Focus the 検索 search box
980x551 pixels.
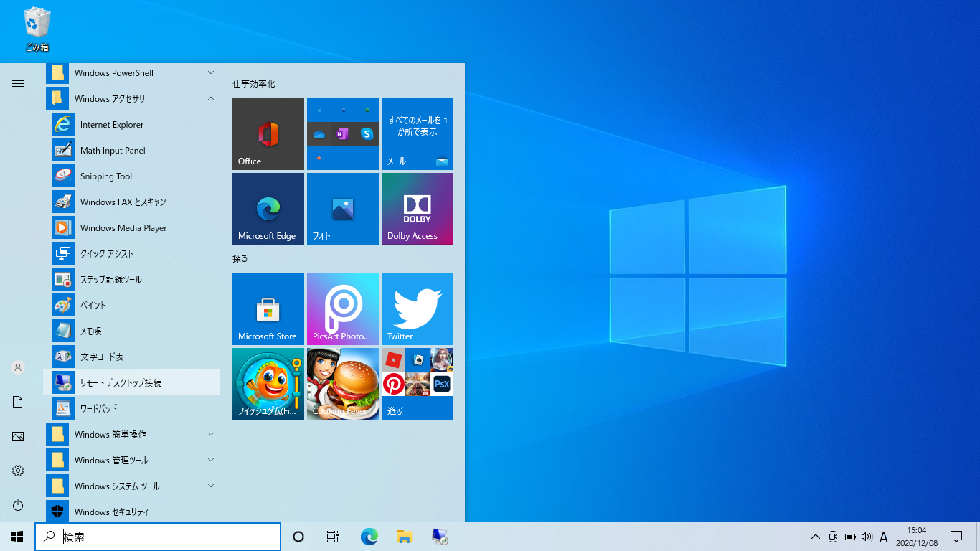pos(158,537)
